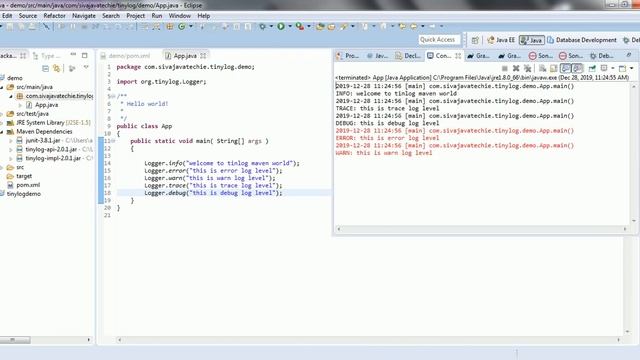Switch to Database Development perspective
640x360 pixels.
[582, 40]
